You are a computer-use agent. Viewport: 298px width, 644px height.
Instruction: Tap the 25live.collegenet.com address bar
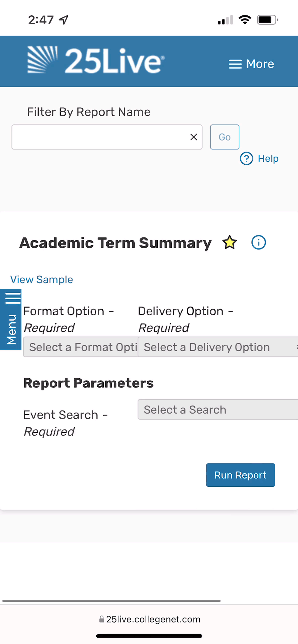pyautogui.click(x=150, y=619)
